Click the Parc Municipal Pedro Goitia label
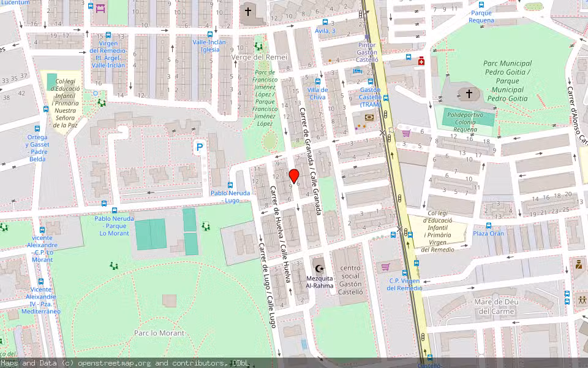The width and height of the screenshot is (588, 368). (507, 81)
